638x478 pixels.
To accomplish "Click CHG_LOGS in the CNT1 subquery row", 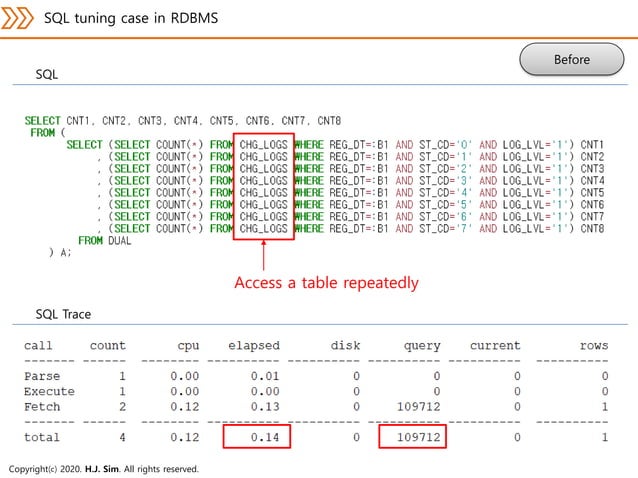I will (263, 145).
